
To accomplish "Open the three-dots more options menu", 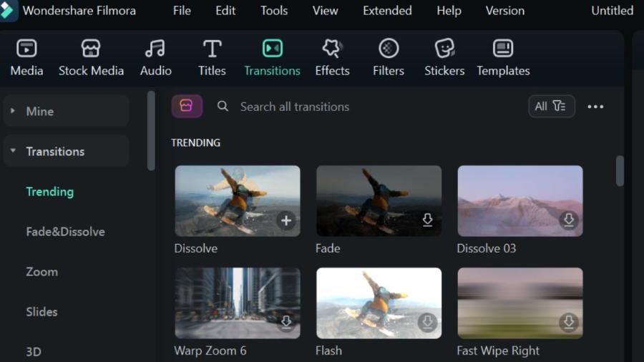I will pyautogui.click(x=595, y=107).
